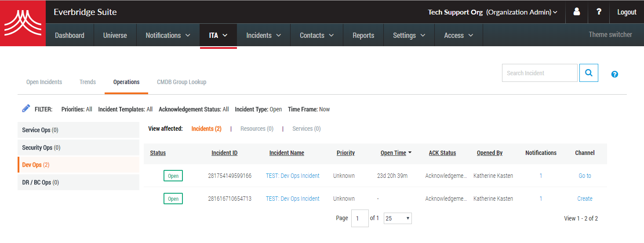644x243 pixels.
Task: Click Open status badge for incident 281616710654713
Action: coord(173,199)
